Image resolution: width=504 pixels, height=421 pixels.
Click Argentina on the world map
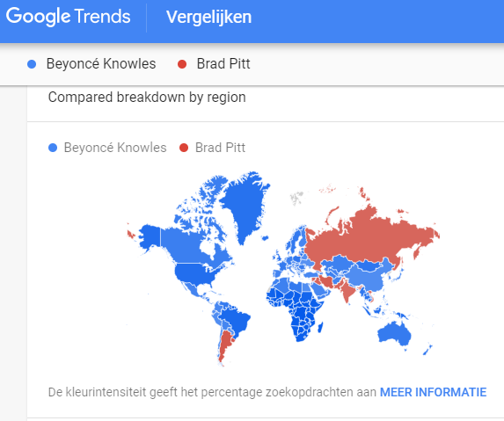(x=226, y=345)
